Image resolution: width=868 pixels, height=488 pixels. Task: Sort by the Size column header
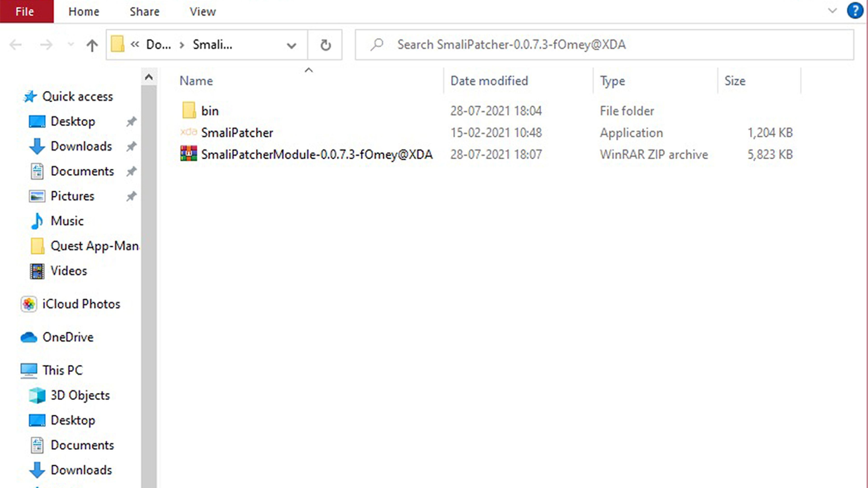click(735, 81)
